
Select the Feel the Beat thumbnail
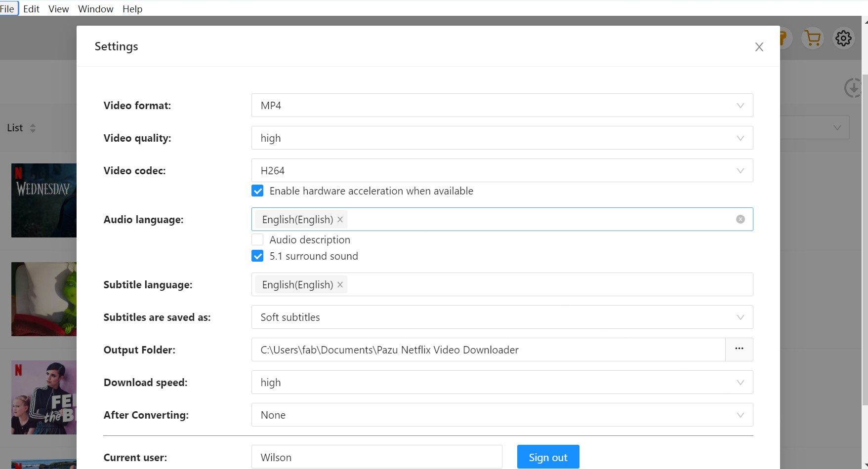pyautogui.click(x=44, y=397)
